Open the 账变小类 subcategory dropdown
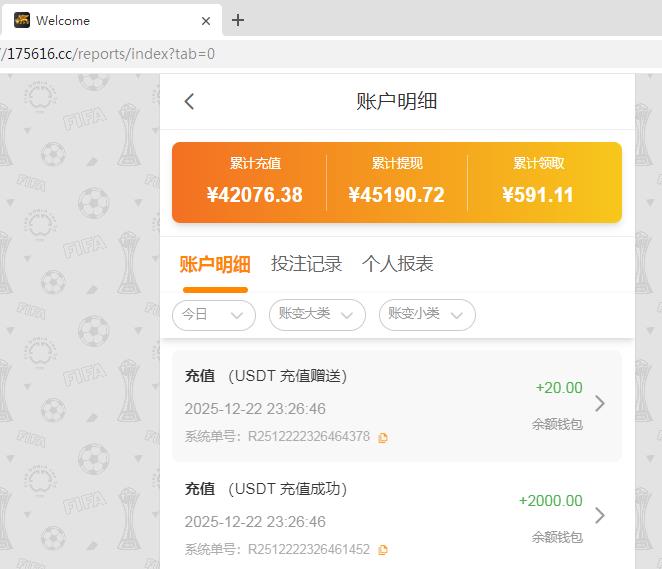The height and width of the screenshot is (569, 662). point(427,314)
